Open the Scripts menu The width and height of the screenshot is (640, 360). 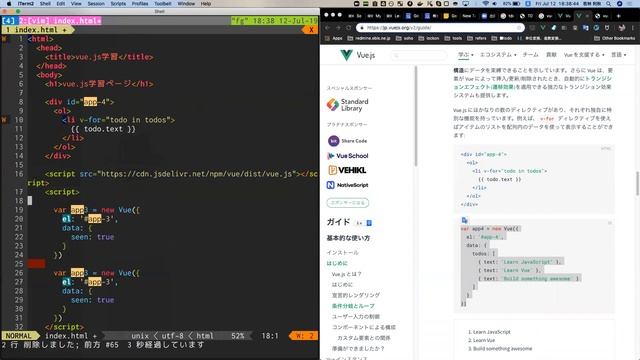point(118,4)
